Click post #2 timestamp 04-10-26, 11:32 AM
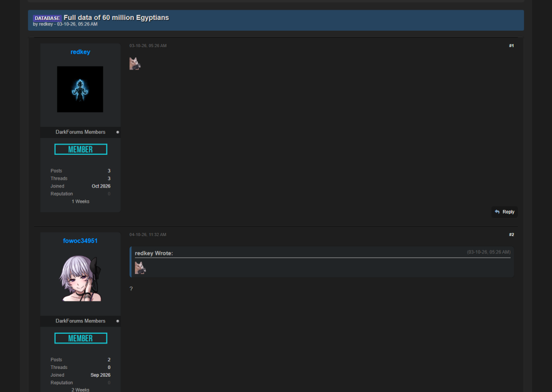Image resolution: width=552 pixels, height=392 pixels. click(x=148, y=235)
